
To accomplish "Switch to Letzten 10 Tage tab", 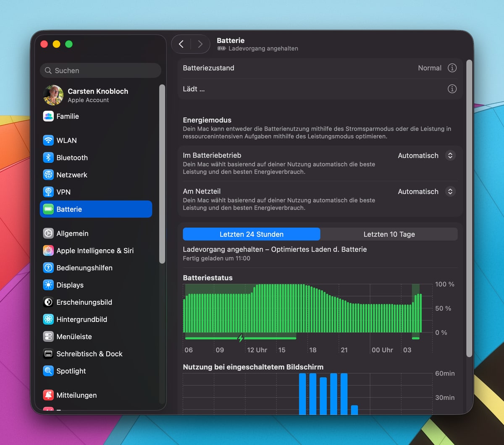I will pos(389,234).
